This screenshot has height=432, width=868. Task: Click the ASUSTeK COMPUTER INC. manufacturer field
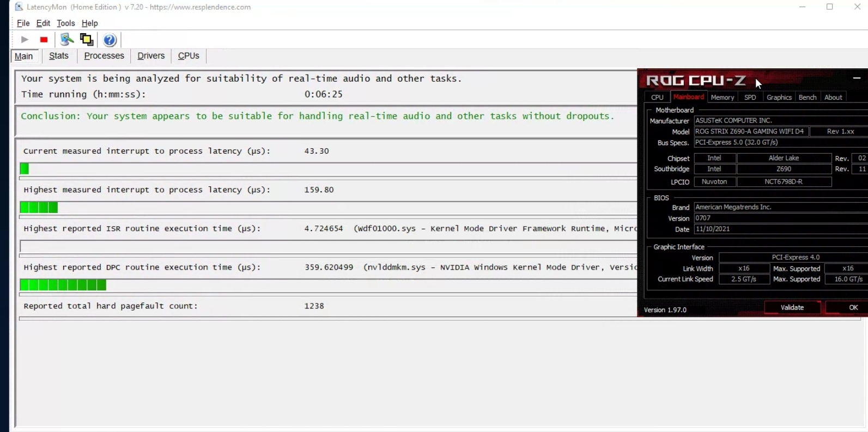point(781,120)
